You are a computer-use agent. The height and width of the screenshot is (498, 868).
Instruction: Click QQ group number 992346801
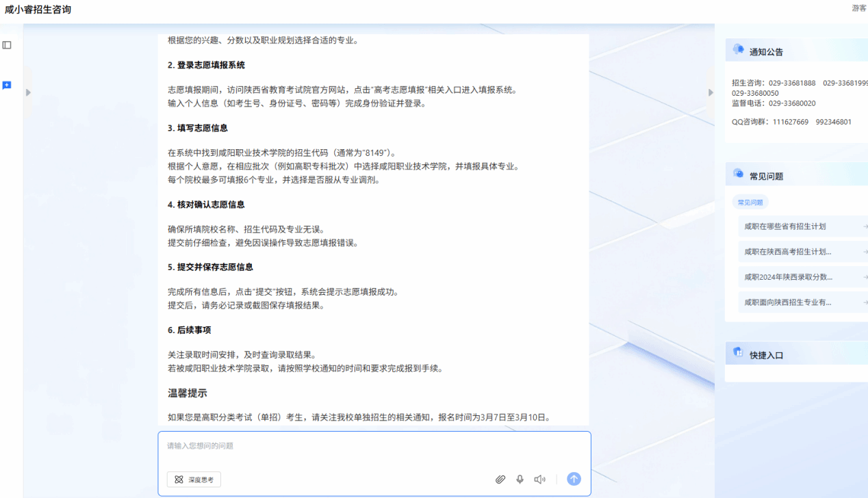coord(834,122)
